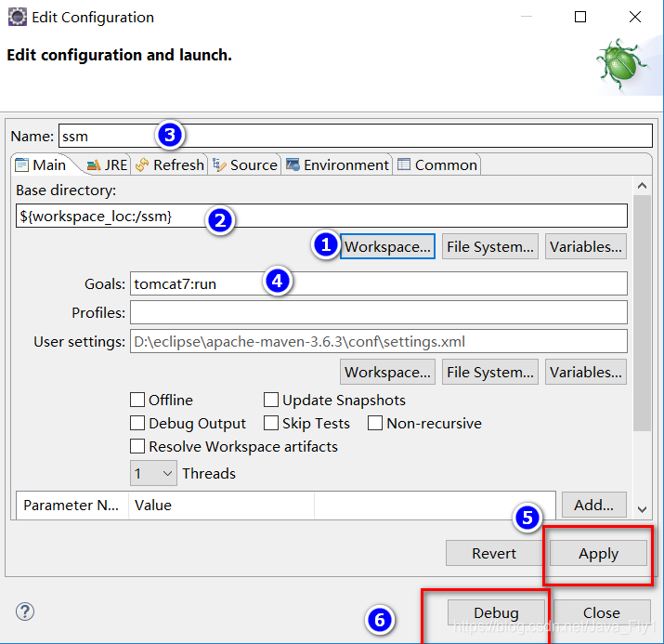Click into the Name field
664x644 pixels.
click(356, 136)
